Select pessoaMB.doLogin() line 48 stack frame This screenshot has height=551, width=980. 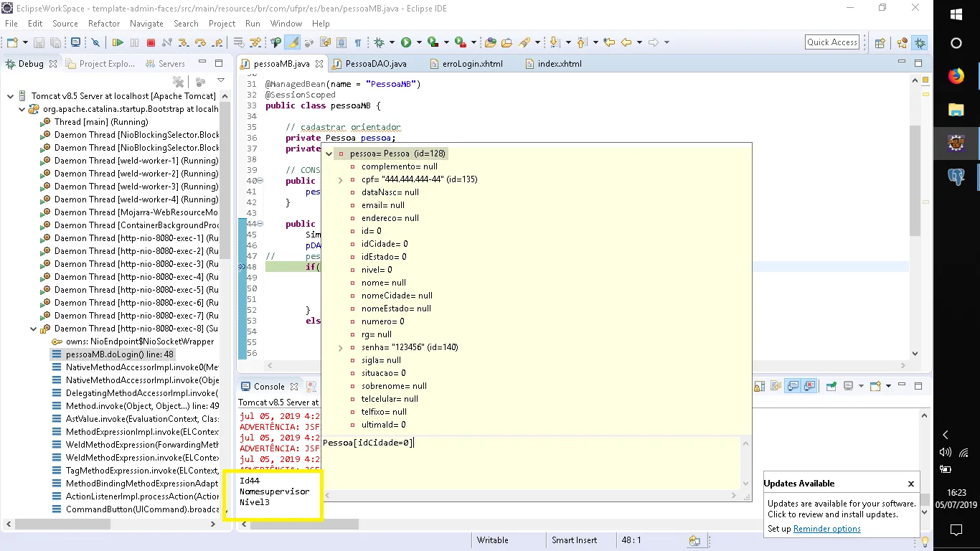[119, 354]
